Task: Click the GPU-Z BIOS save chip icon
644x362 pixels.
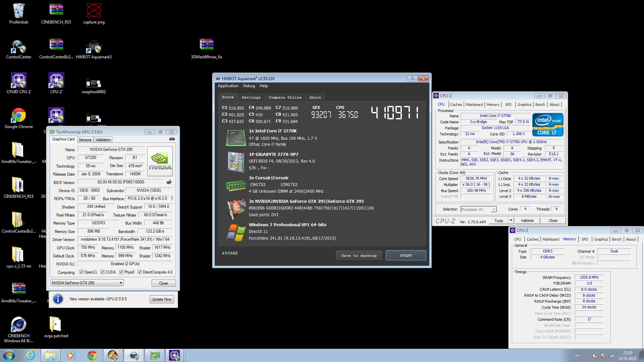Action: 169,182
